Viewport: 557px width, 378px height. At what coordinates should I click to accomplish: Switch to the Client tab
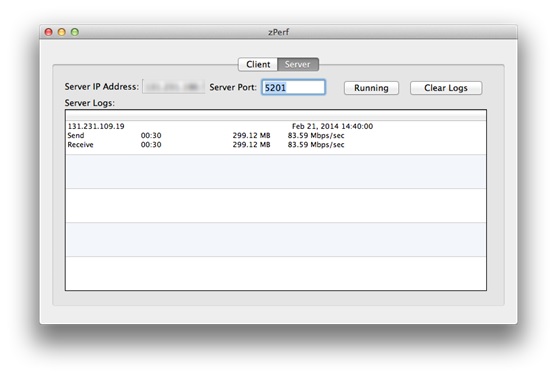pos(258,64)
